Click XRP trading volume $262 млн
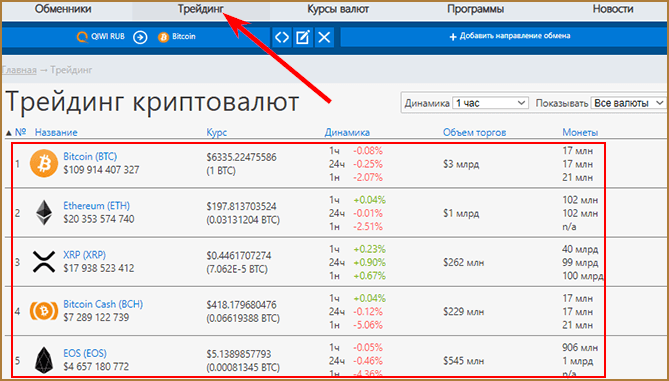The image size is (669, 381). [x=463, y=262]
